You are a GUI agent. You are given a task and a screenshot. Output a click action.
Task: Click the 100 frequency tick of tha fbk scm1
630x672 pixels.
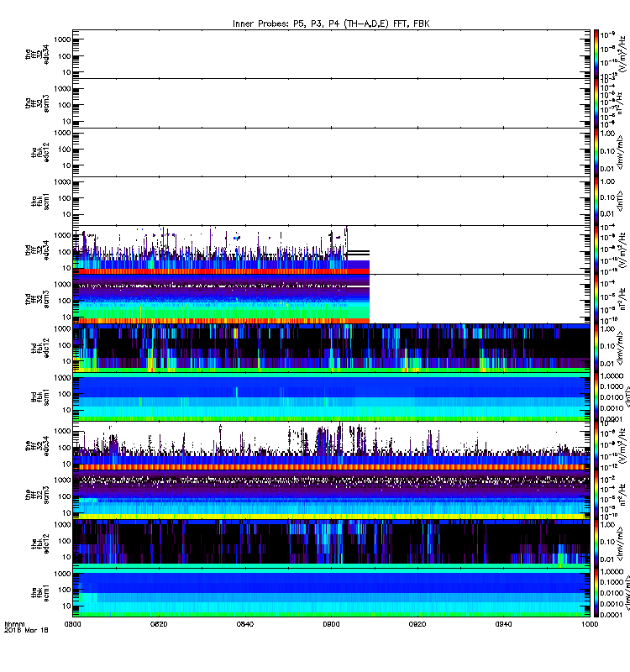65,198
